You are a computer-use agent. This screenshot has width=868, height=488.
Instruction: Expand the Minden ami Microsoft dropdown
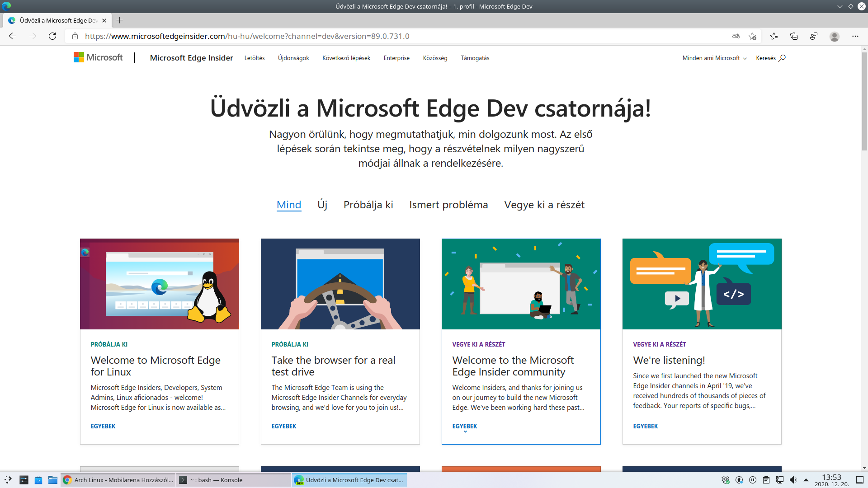point(714,58)
